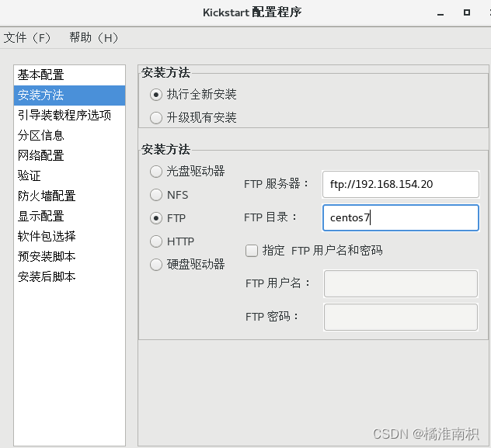Minimize the Kickstart window
Screen dimensions: 491x448
(441, 13)
